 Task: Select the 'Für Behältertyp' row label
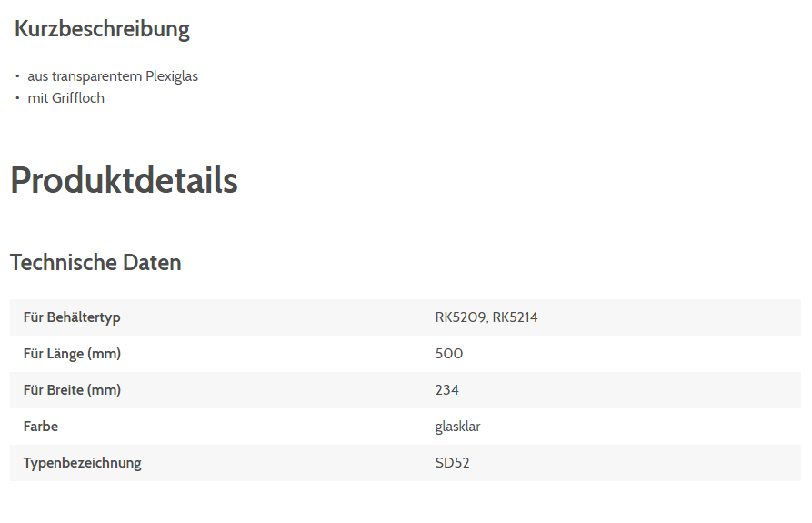72,317
